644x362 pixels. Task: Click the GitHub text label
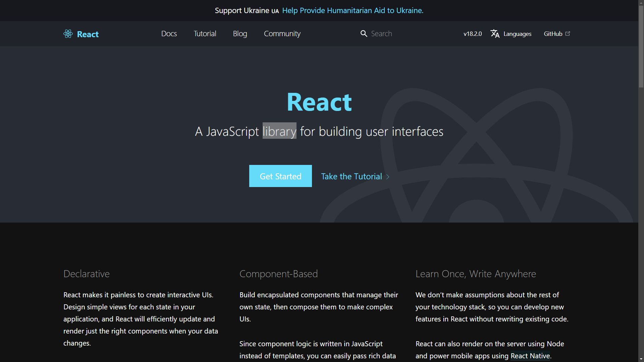pos(553,34)
